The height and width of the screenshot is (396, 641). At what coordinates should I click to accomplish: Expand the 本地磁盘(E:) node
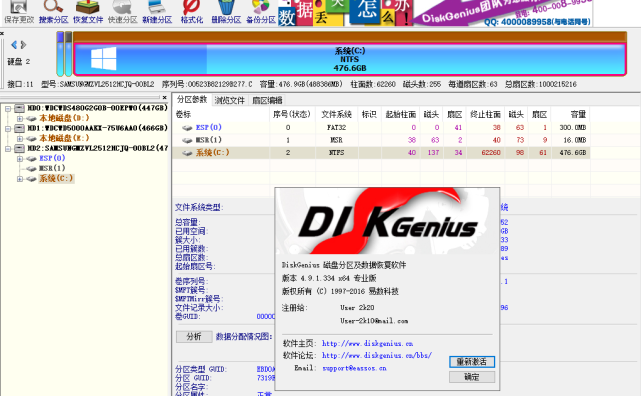coord(20,139)
